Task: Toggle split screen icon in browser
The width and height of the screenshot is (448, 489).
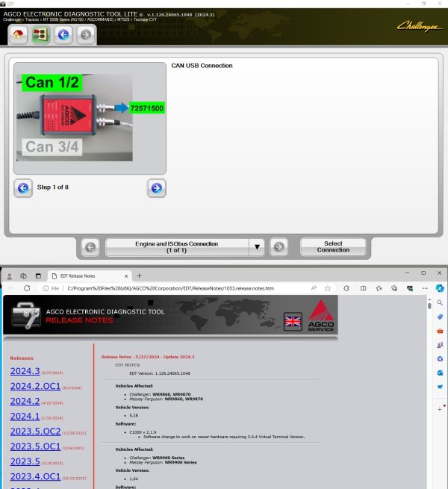Action: click(x=363, y=288)
